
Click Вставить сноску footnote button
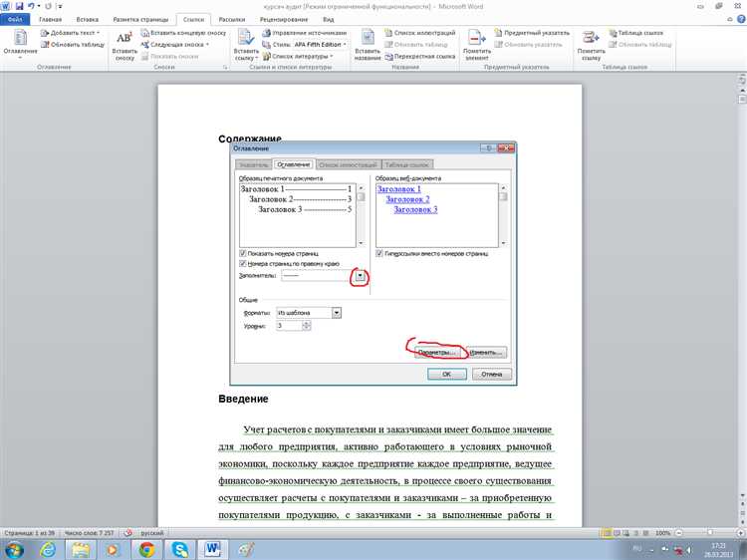coord(124,45)
